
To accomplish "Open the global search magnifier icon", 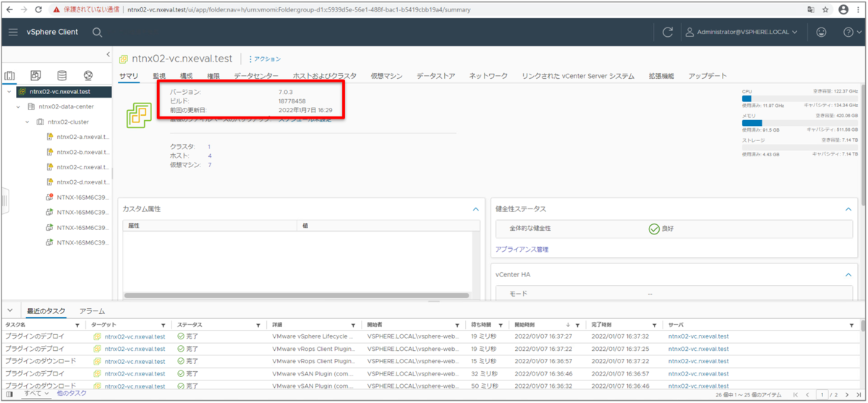I will click(x=97, y=33).
